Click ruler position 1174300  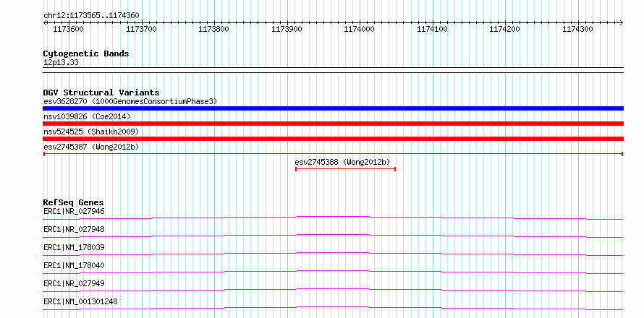tap(578, 29)
